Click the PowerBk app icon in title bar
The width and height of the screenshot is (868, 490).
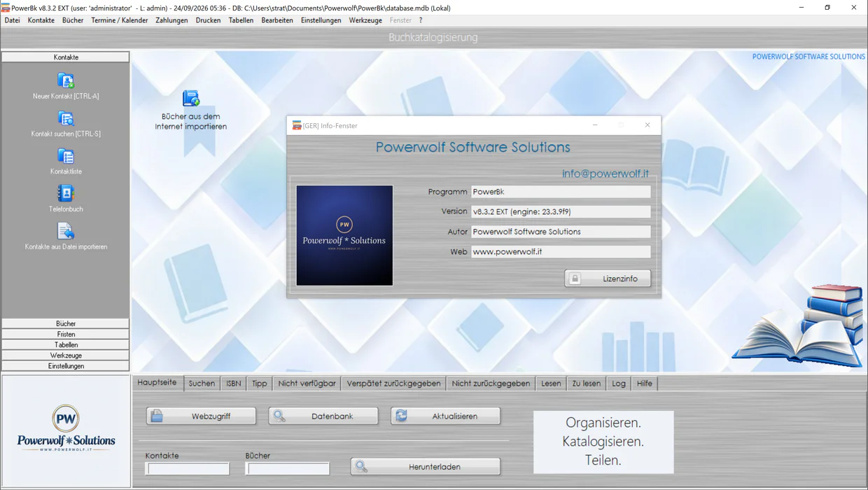(x=6, y=8)
